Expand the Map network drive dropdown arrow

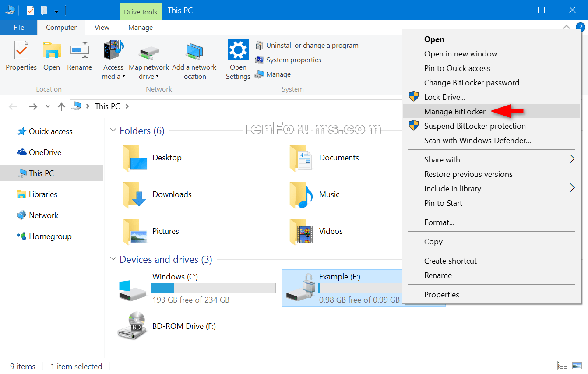158,76
